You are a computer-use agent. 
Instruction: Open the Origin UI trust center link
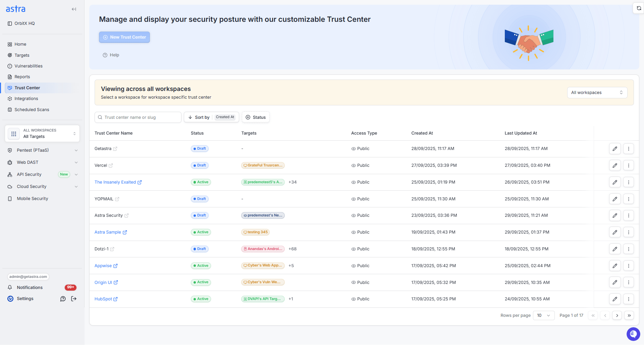point(106,283)
